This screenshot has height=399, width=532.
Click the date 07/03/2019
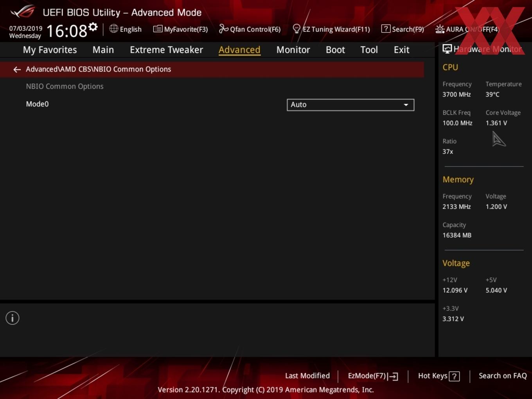click(25, 29)
